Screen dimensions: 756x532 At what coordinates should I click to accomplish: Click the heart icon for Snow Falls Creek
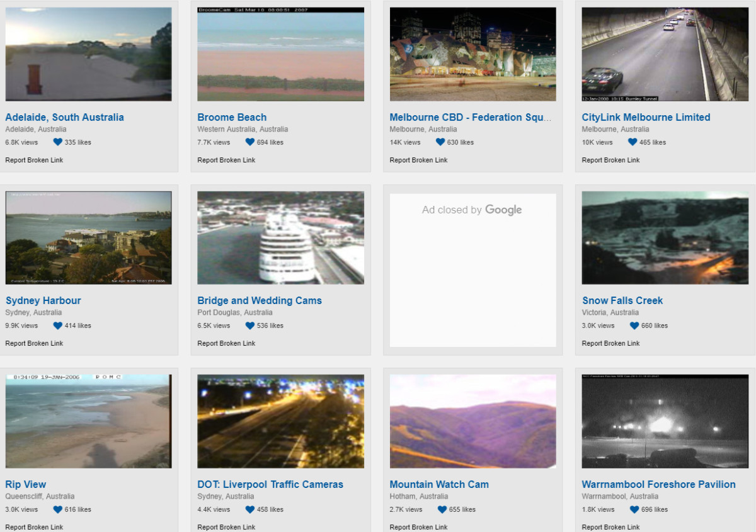(x=634, y=325)
